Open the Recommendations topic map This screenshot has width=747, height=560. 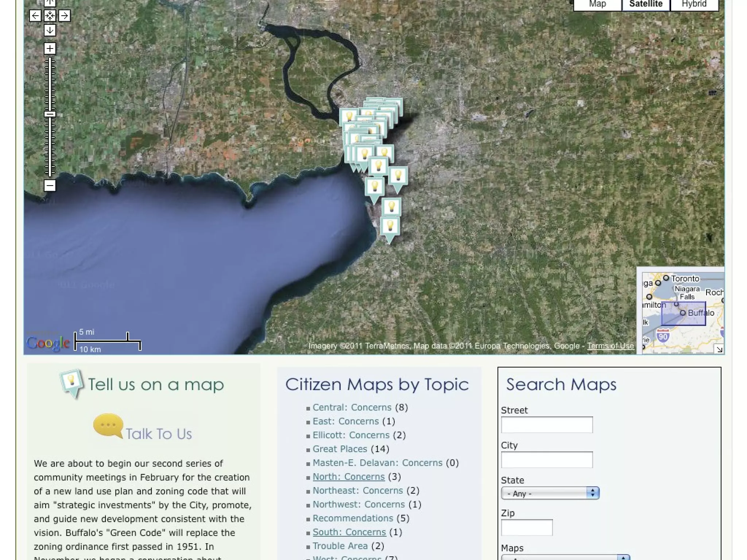(353, 518)
